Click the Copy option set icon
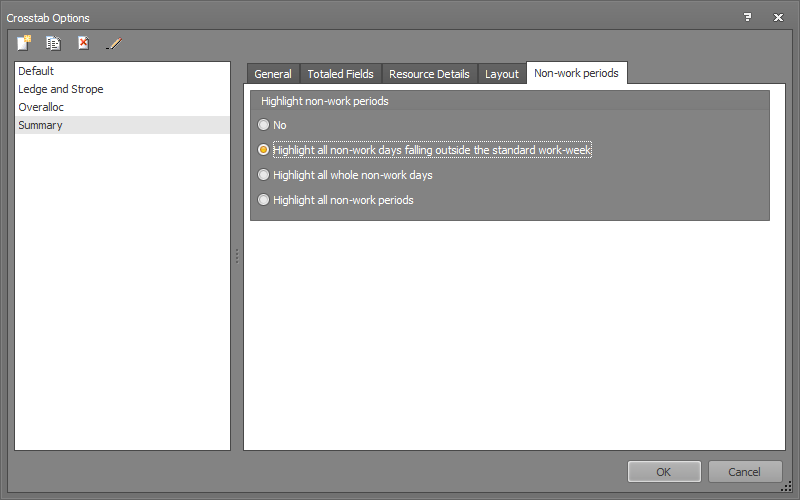800x500 pixels. coord(54,43)
